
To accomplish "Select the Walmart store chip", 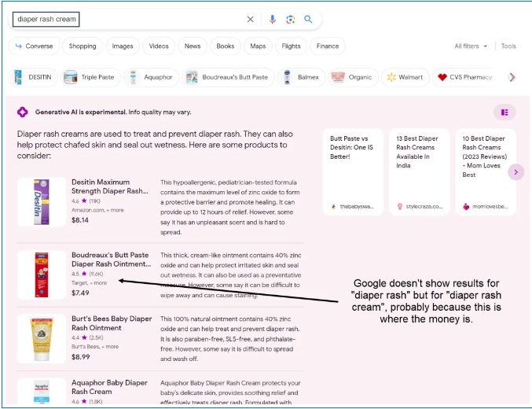I will [x=405, y=77].
